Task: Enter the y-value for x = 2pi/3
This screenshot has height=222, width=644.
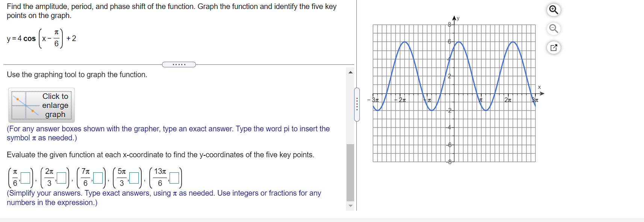Action: coord(61,177)
